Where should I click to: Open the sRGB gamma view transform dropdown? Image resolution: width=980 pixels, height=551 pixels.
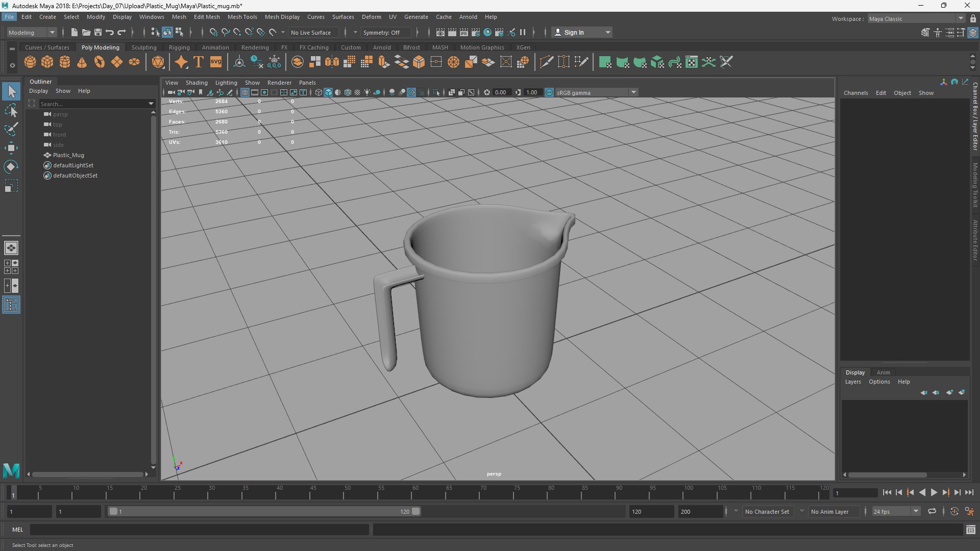point(596,92)
